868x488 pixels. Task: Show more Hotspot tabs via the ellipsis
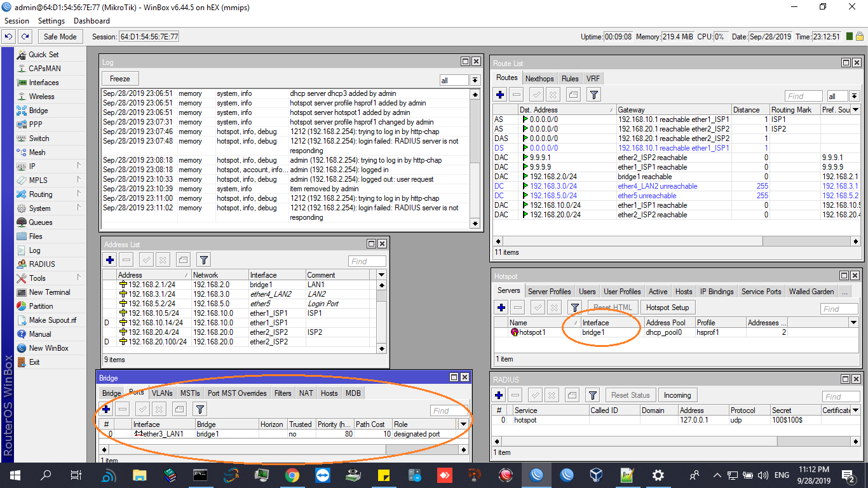tap(844, 292)
